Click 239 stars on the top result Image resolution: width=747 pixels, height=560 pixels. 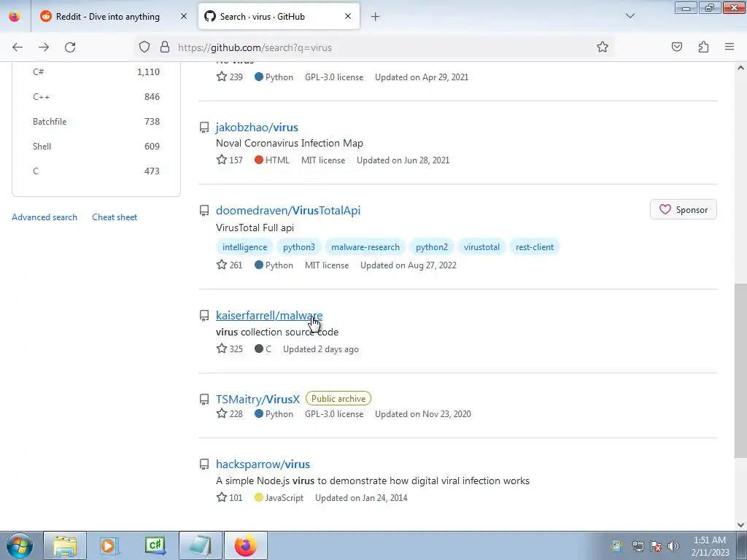230,77
